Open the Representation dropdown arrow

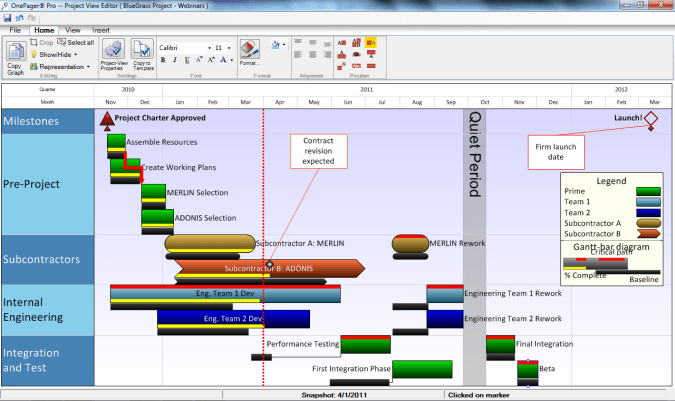[x=88, y=67]
